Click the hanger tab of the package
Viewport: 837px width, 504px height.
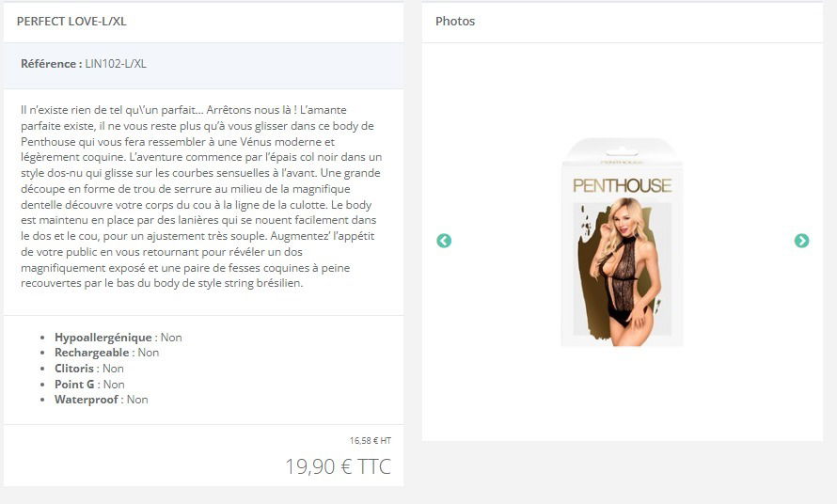(622, 150)
